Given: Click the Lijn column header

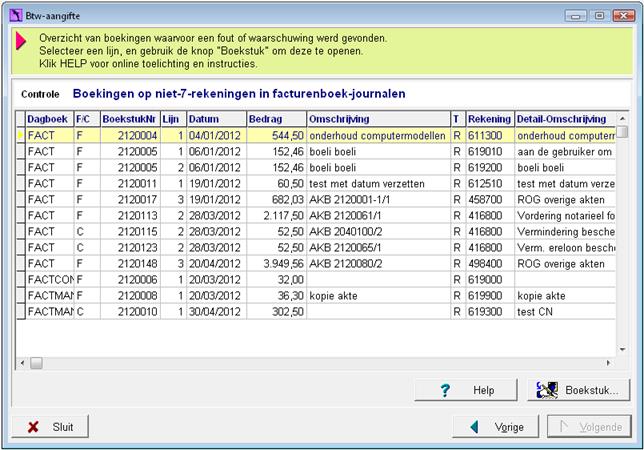Looking at the screenshot, I should click(x=173, y=119).
